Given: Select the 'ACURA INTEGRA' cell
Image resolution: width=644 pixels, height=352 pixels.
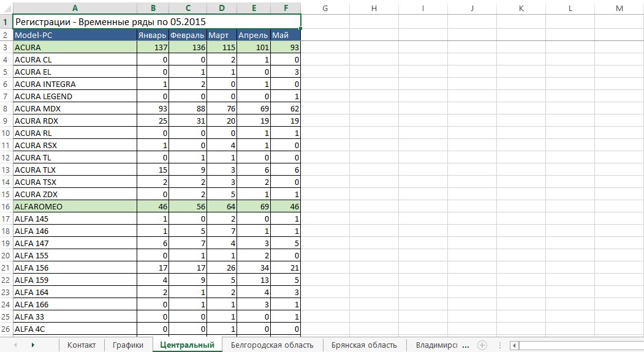Looking at the screenshot, I should coord(75,84).
